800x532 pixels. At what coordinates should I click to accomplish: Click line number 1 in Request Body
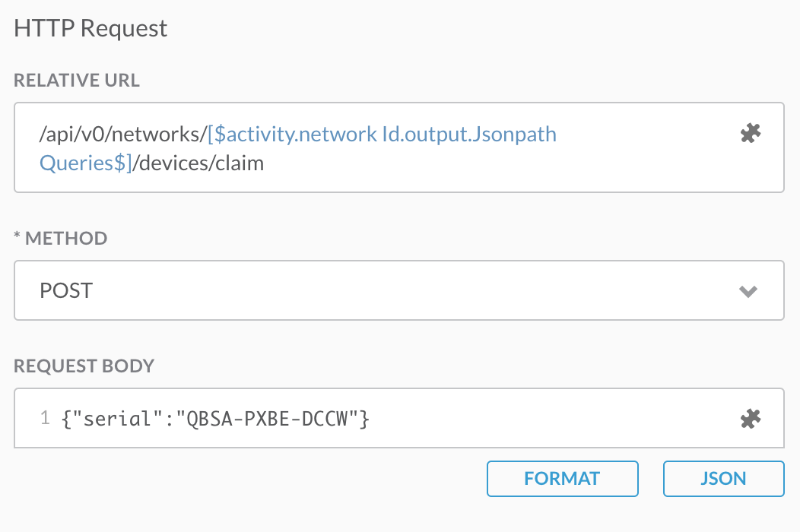[45, 418]
